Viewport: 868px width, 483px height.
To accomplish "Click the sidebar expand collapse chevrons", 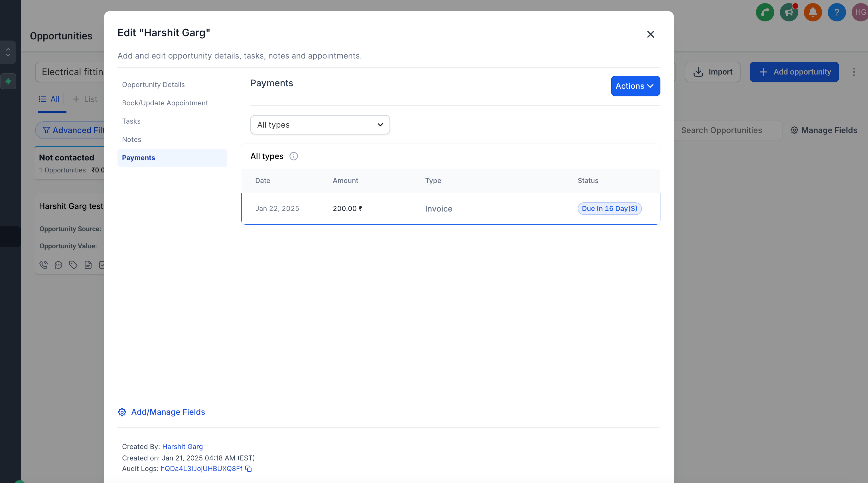I will tap(8, 52).
